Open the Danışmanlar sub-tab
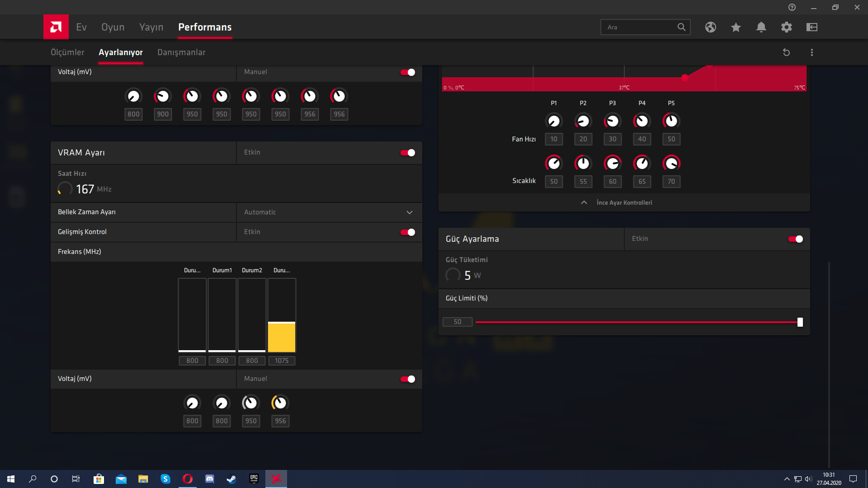This screenshot has height=488, width=868. [181, 52]
